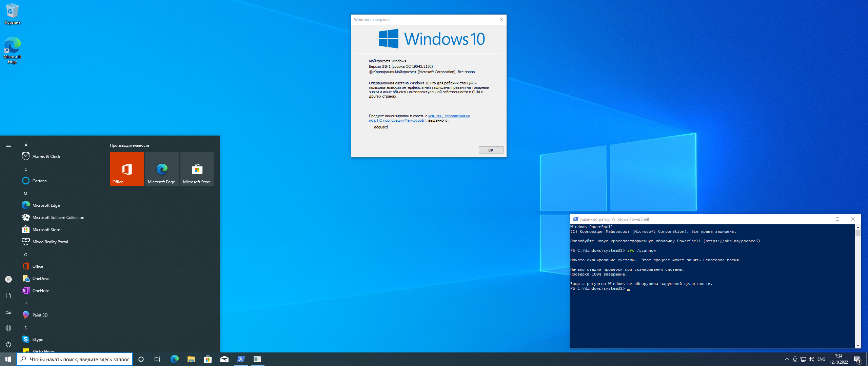The image size is (868, 366).
Task: Open Microsoft Solitaire Collection
Action: click(x=58, y=218)
